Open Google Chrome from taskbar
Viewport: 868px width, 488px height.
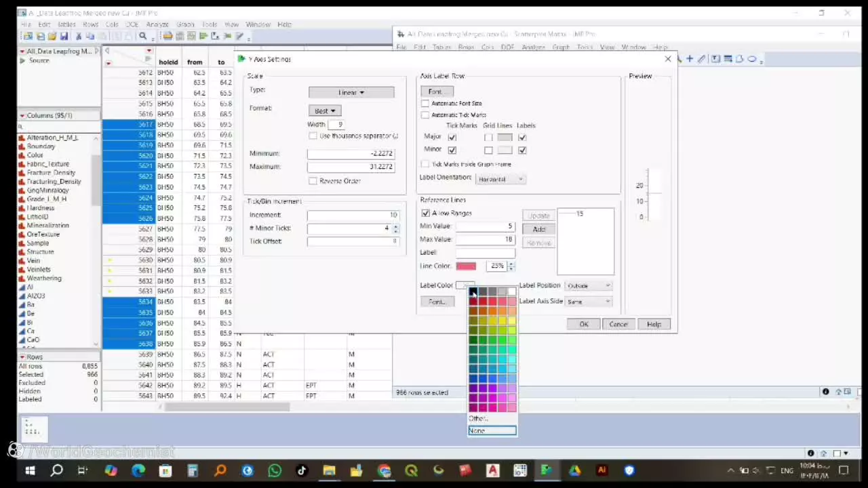(384, 470)
